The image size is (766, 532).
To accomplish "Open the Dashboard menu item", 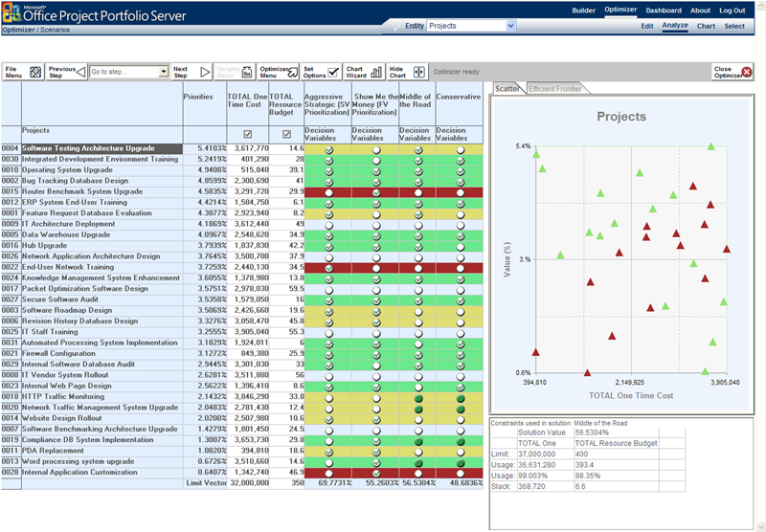I will pyautogui.click(x=664, y=11).
